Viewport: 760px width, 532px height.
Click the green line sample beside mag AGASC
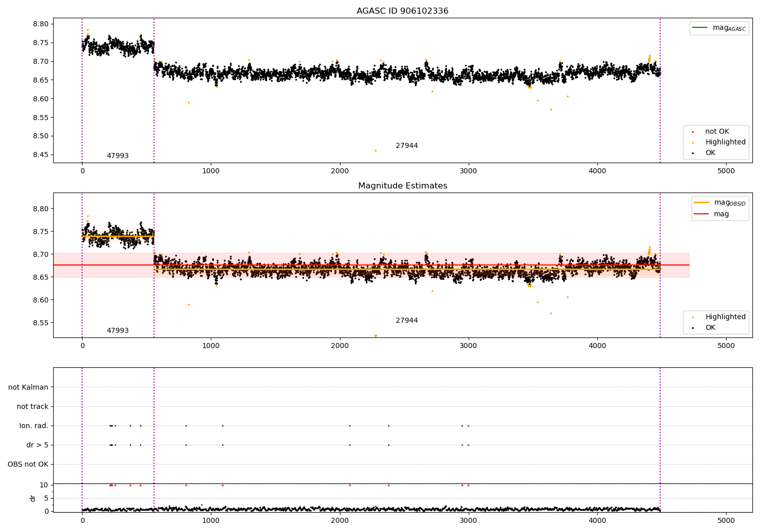coord(700,28)
